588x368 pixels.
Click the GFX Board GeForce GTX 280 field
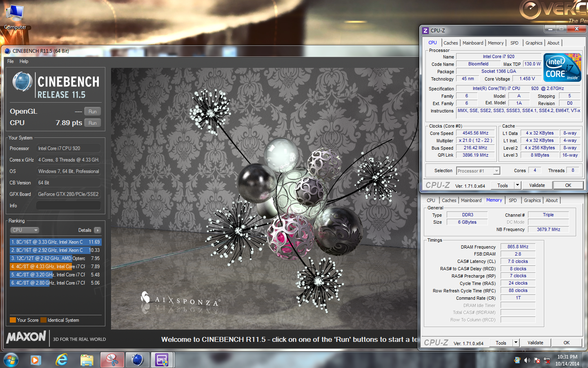(69, 194)
